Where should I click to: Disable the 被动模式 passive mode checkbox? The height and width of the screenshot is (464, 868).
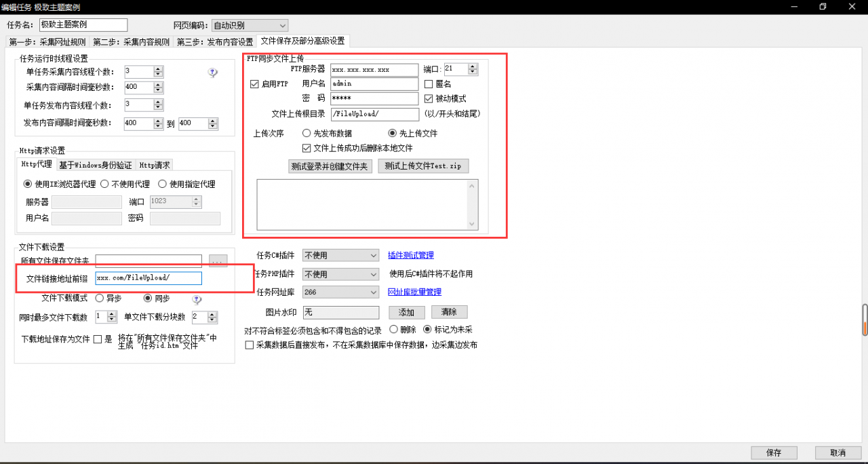428,98
